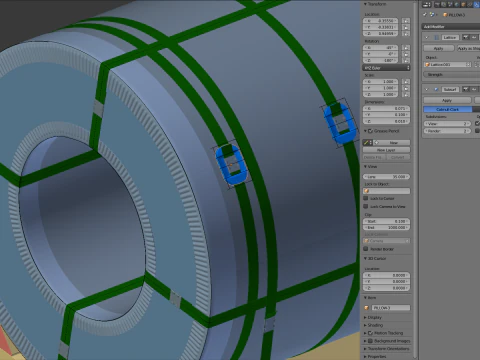Lock the Rotation X value
Screen dimensions: 480x360
pyautogui.click(x=406, y=48)
